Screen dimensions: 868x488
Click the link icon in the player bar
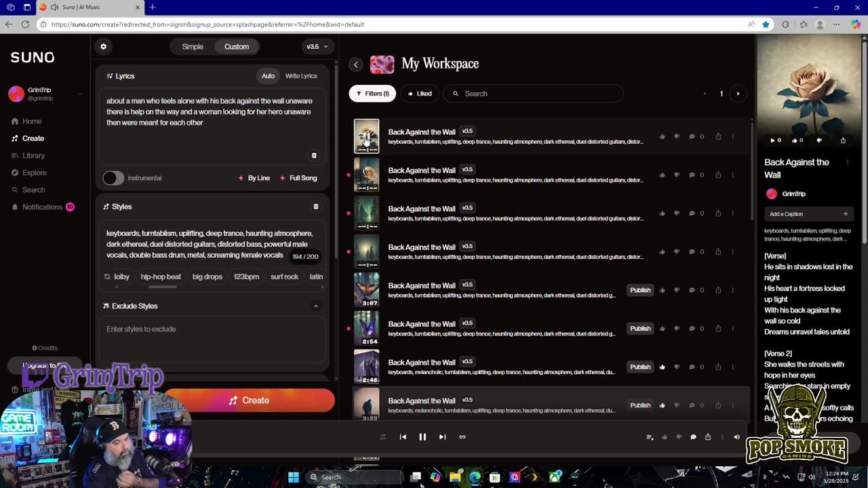(x=462, y=437)
